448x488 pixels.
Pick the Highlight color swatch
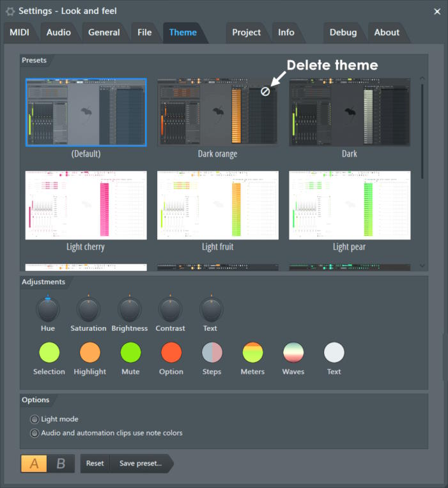click(90, 353)
